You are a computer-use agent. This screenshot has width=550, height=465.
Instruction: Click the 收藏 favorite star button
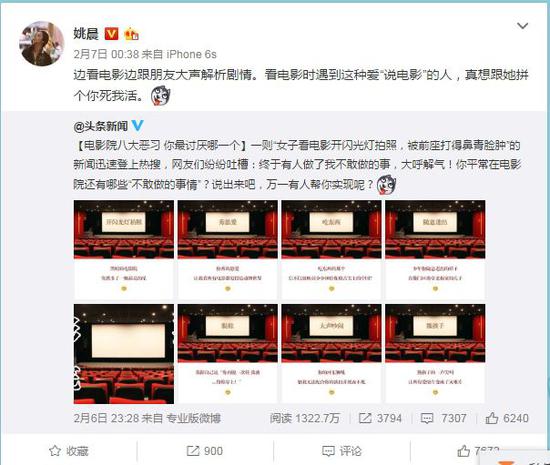[x=69, y=451]
